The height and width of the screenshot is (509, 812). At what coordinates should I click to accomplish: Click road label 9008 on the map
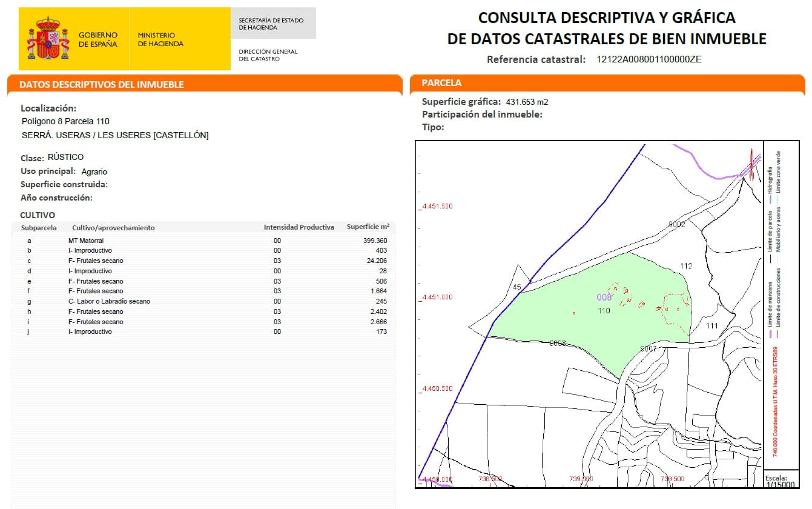(557, 343)
